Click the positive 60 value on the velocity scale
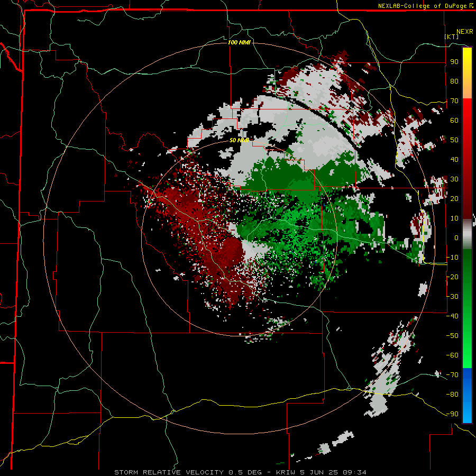Screen dimensions: 476x476 pos(454,120)
